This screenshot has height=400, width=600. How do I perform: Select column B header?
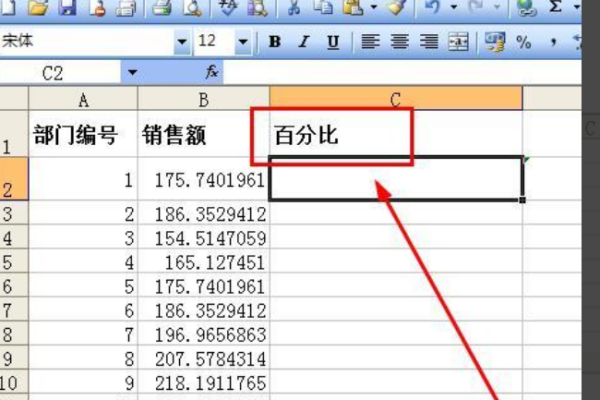[x=204, y=100]
